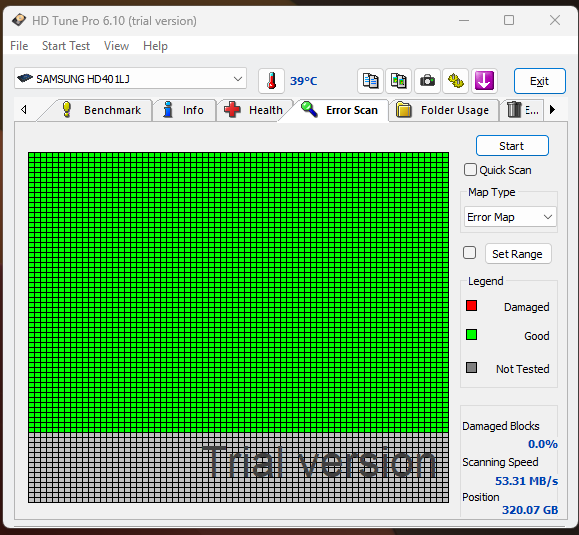Select the Error Scan tab
Screen dimensions: 579x535
(340, 110)
